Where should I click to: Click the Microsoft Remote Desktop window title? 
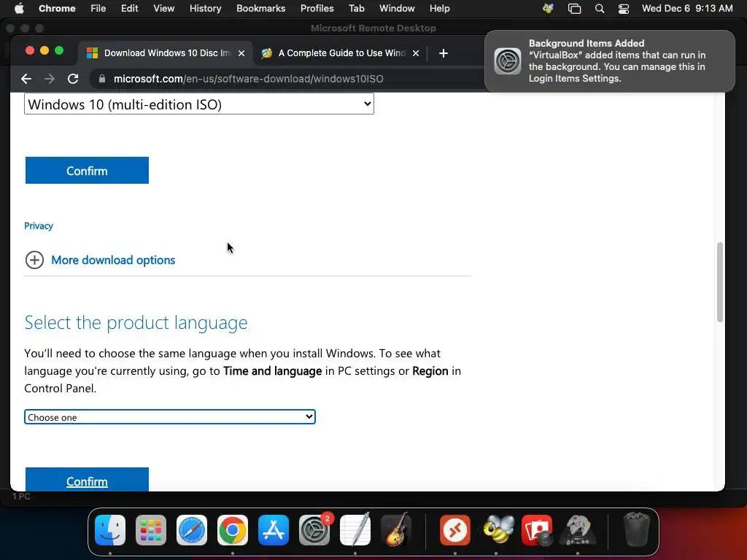coord(373,28)
